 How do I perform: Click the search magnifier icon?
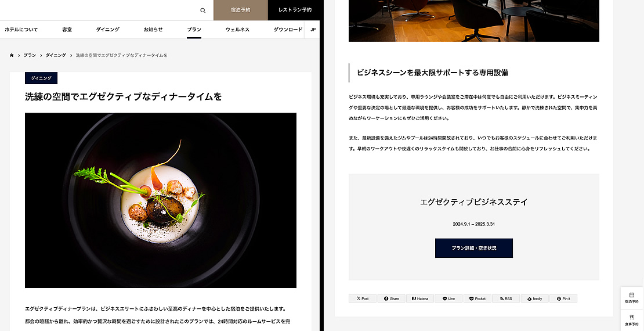coord(202,10)
